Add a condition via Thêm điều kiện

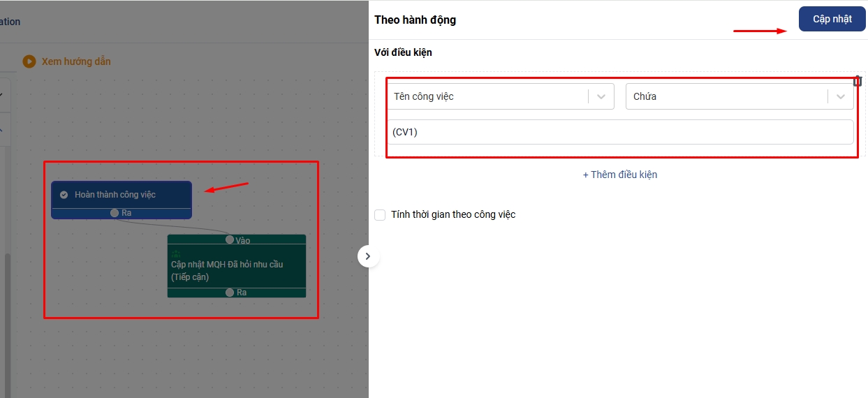[619, 175]
